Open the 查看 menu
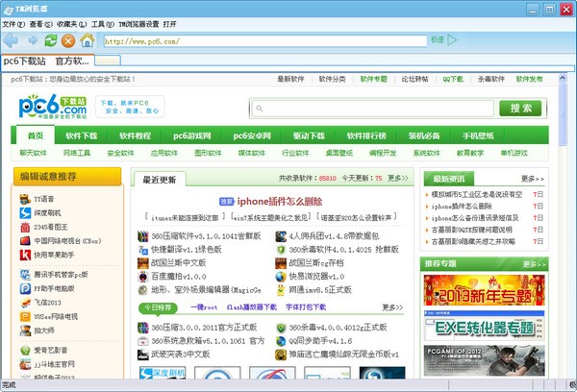Screen dimensions: 577x392 (x=40, y=24)
